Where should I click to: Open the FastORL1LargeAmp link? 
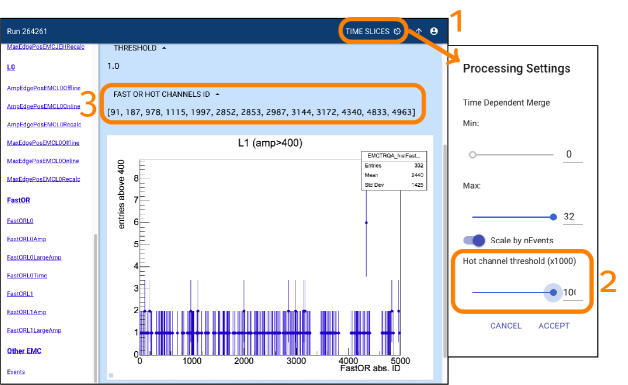click(x=34, y=331)
